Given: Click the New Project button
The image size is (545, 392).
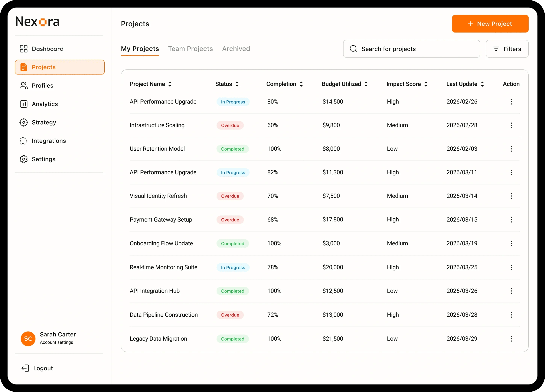Looking at the screenshot, I should pos(490,24).
